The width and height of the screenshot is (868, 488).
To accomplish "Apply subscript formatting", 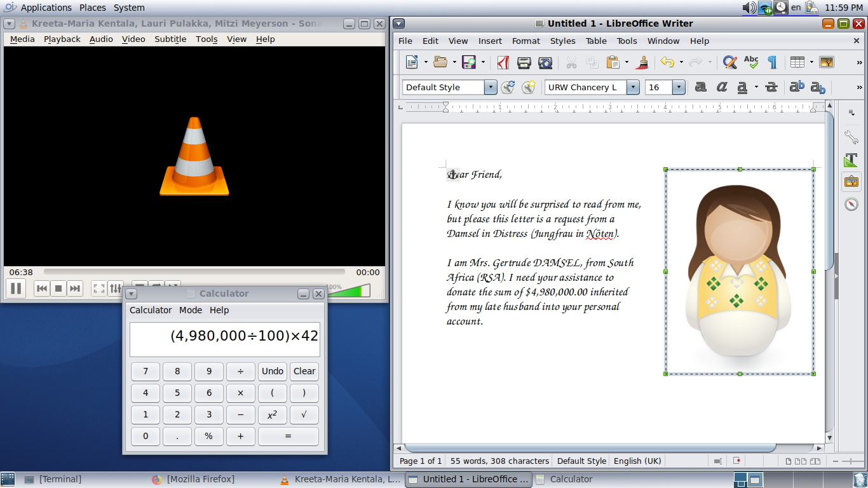I will click(x=818, y=88).
